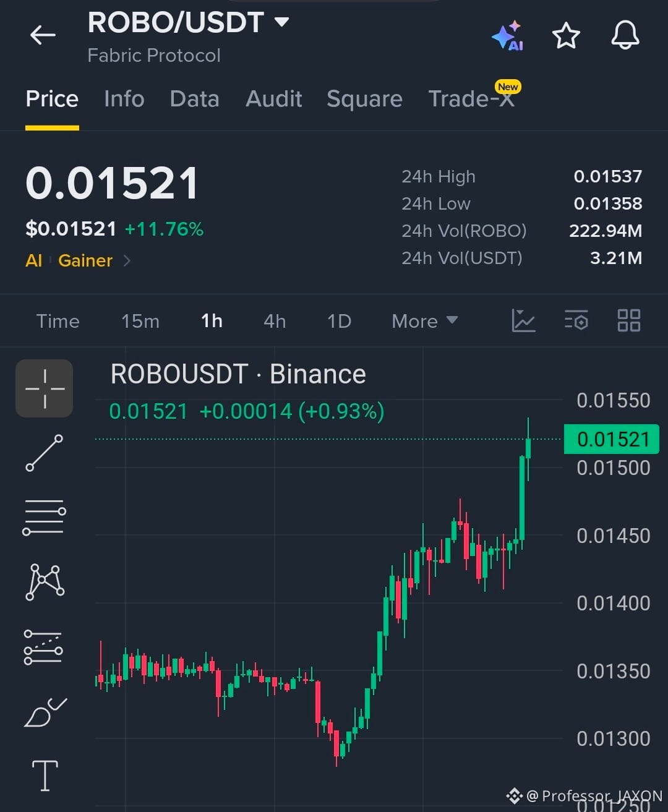Select the 1h timeframe

[212, 321]
